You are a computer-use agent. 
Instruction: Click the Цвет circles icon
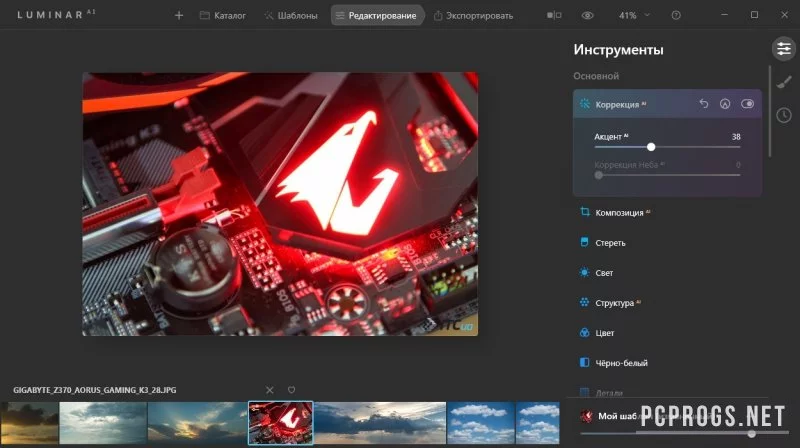click(585, 333)
